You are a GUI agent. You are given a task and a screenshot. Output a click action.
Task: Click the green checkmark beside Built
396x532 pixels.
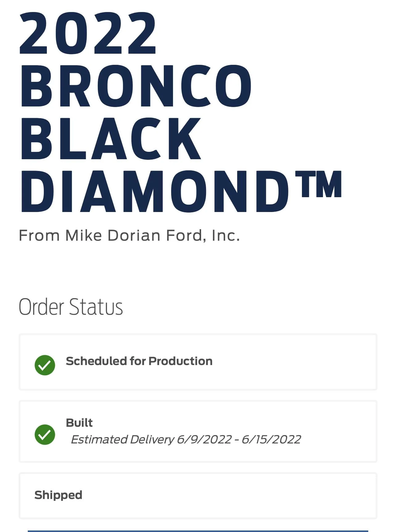45,434
